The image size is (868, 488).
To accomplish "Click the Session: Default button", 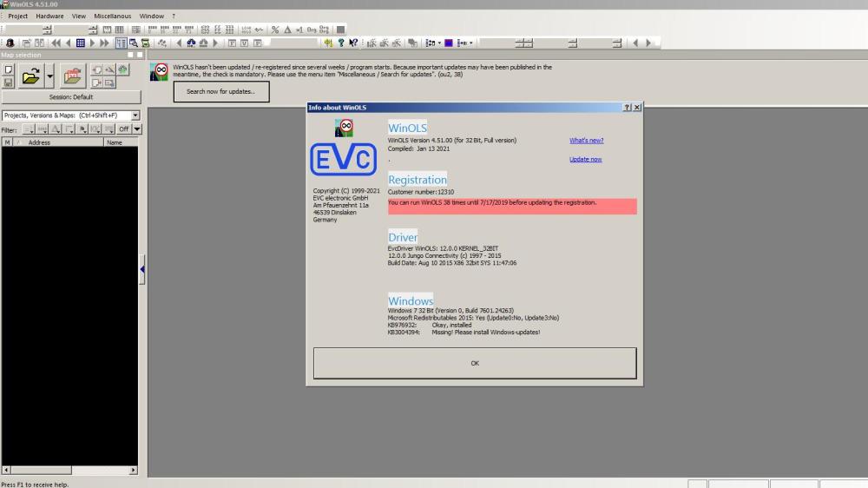I will coord(71,97).
